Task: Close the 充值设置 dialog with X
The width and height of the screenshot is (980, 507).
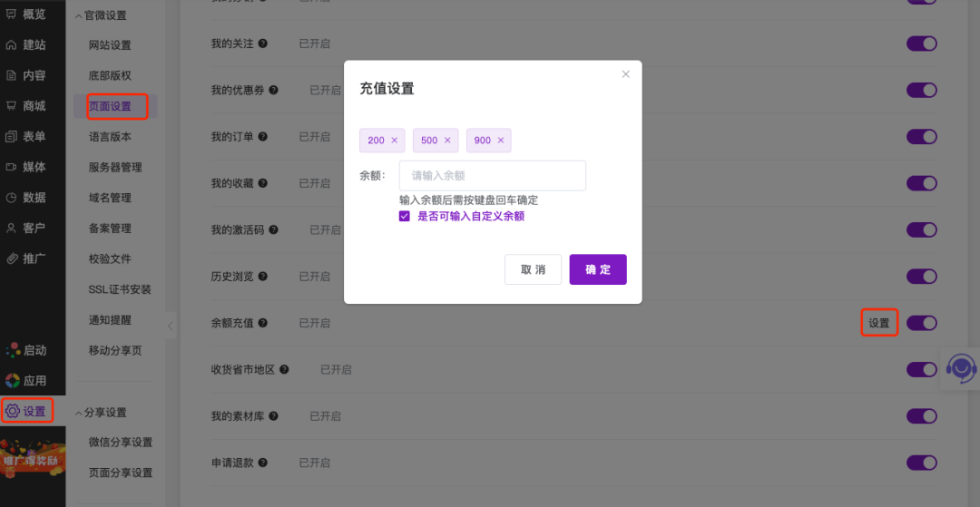Action: click(x=625, y=73)
